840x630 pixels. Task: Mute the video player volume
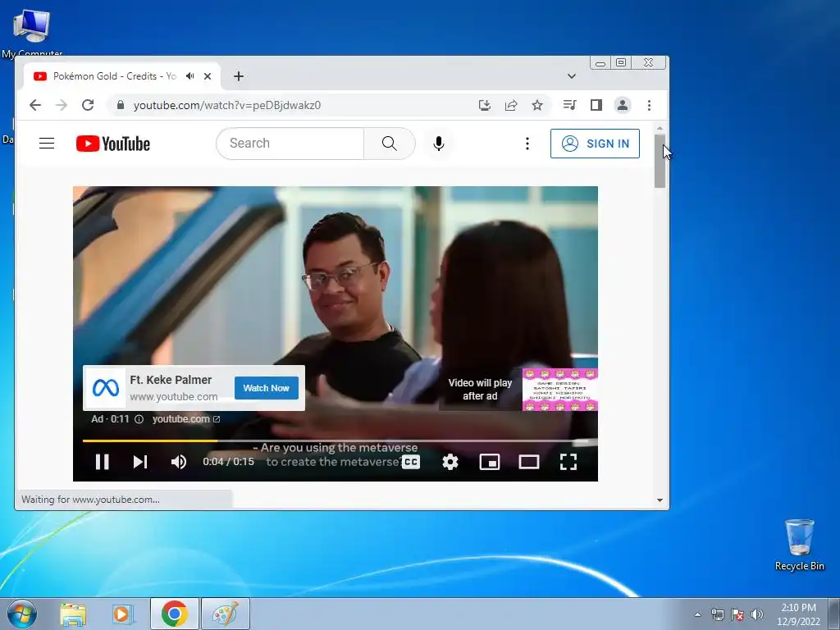pyautogui.click(x=178, y=462)
